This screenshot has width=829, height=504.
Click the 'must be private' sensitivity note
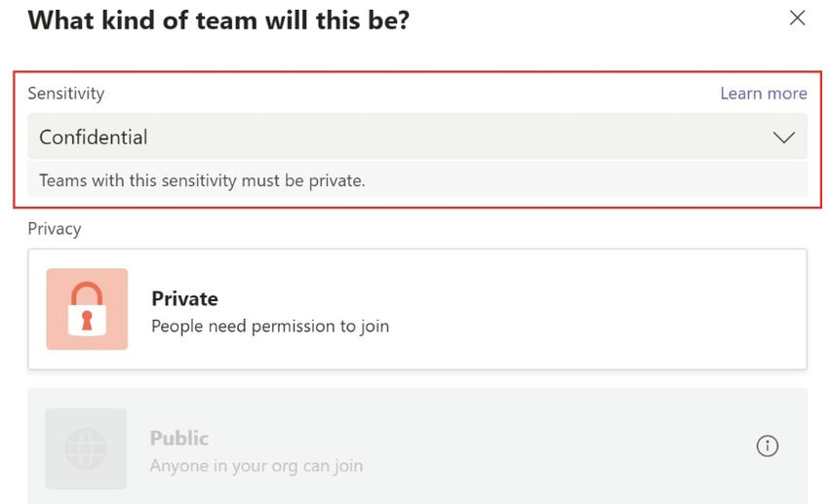(x=202, y=180)
